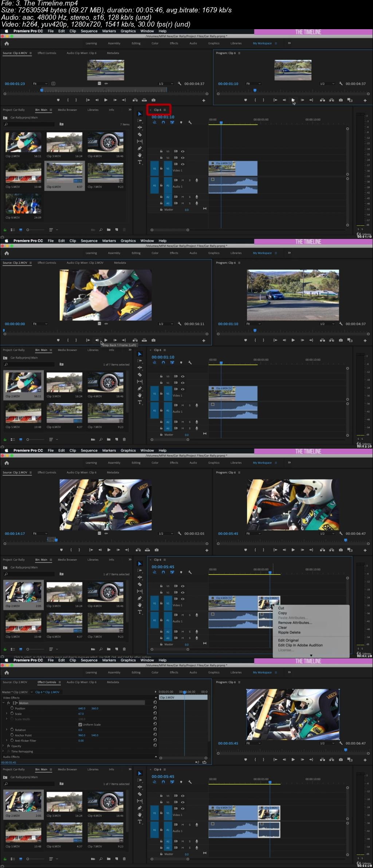Click the trash icon in second frame's Project panel

[x=124, y=439]
